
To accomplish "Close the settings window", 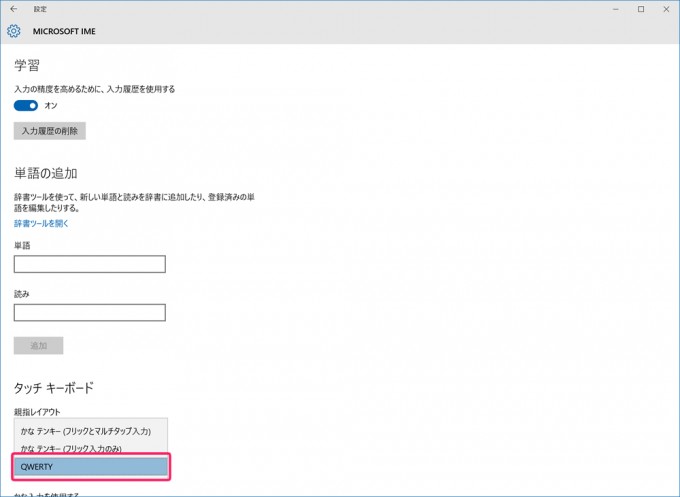I will click(666, 9).
